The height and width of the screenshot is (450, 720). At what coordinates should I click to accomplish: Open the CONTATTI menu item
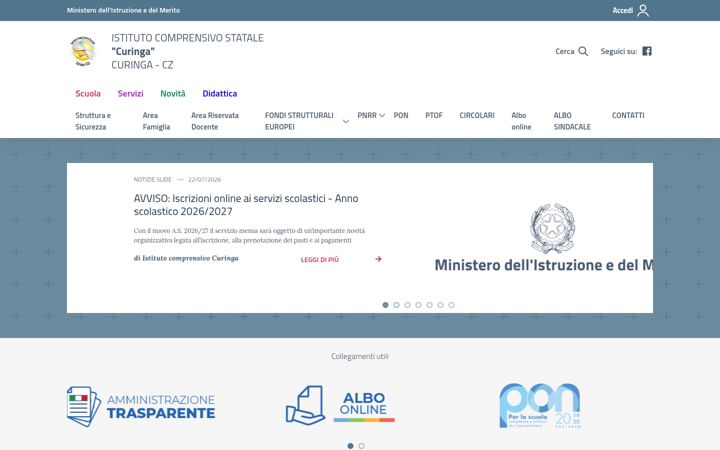click(628, 115)
